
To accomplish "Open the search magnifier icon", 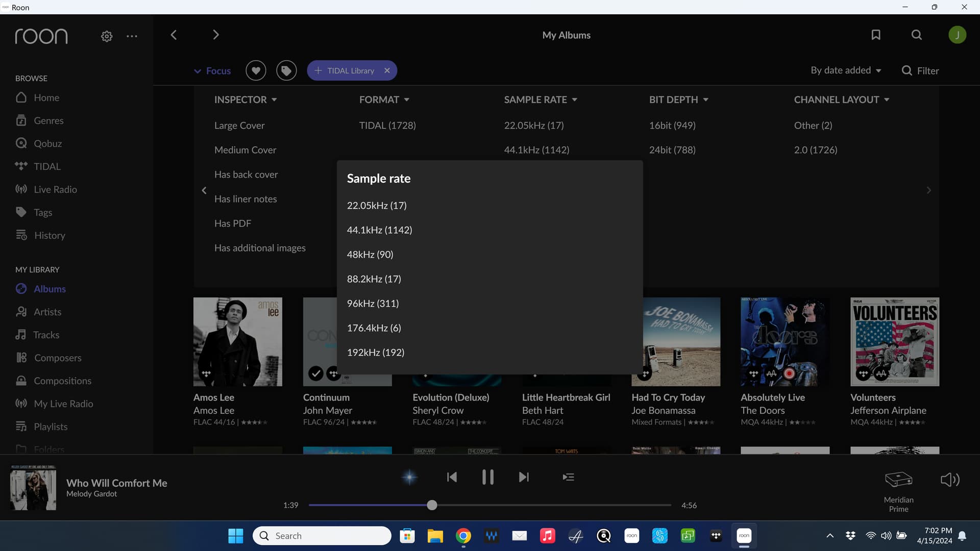I will point(917,35).
